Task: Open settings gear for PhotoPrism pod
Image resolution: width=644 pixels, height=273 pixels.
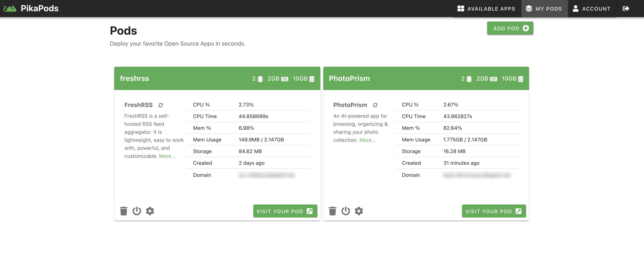Action: 359,211
